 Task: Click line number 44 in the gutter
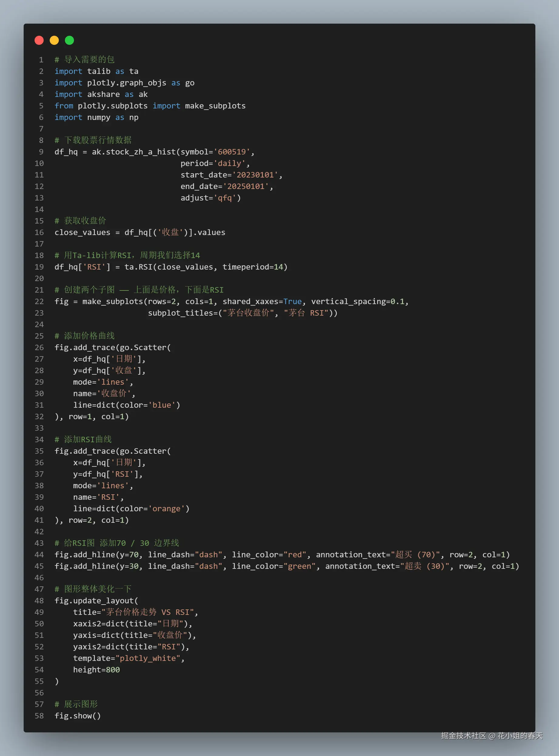[x=39, y=555]
